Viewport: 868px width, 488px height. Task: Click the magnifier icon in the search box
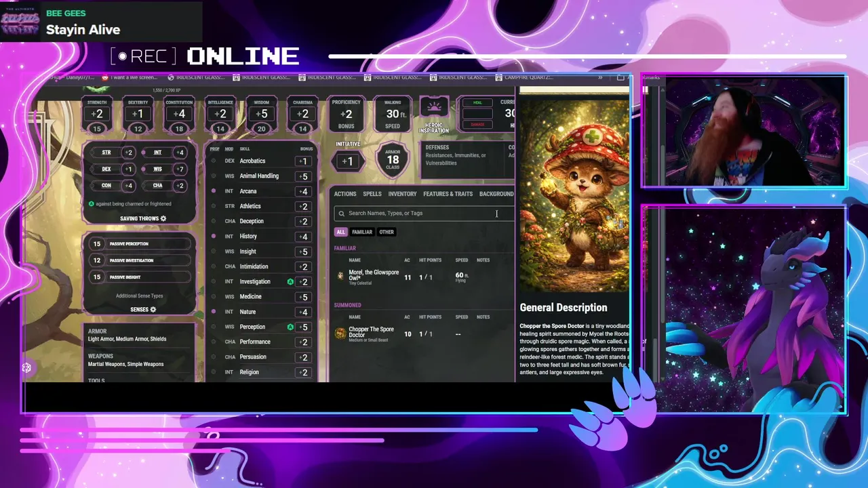tap(341, 213)
